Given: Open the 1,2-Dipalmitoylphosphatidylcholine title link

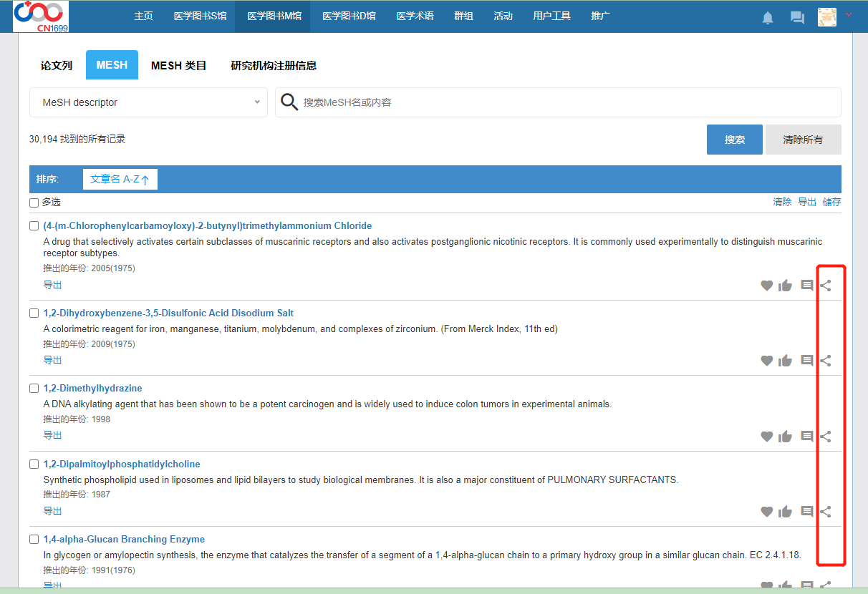Looking at the screenshot, I should point(122,464).
